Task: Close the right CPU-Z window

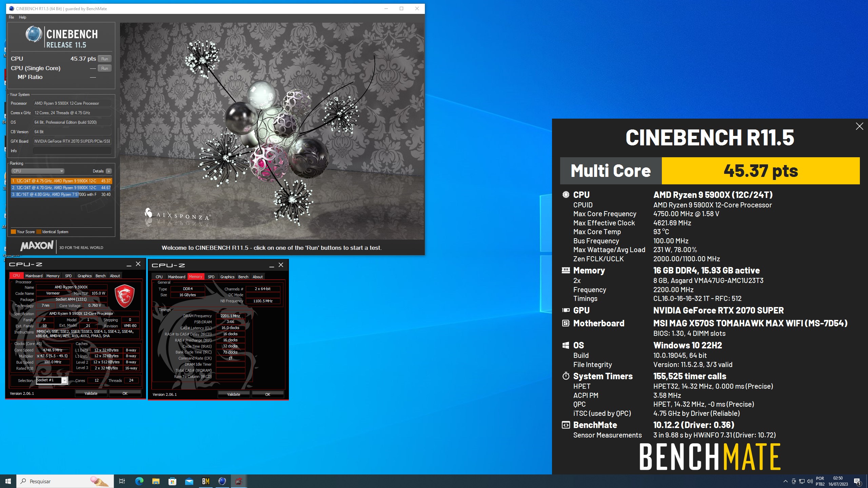Action: click(x=281, y=265)
